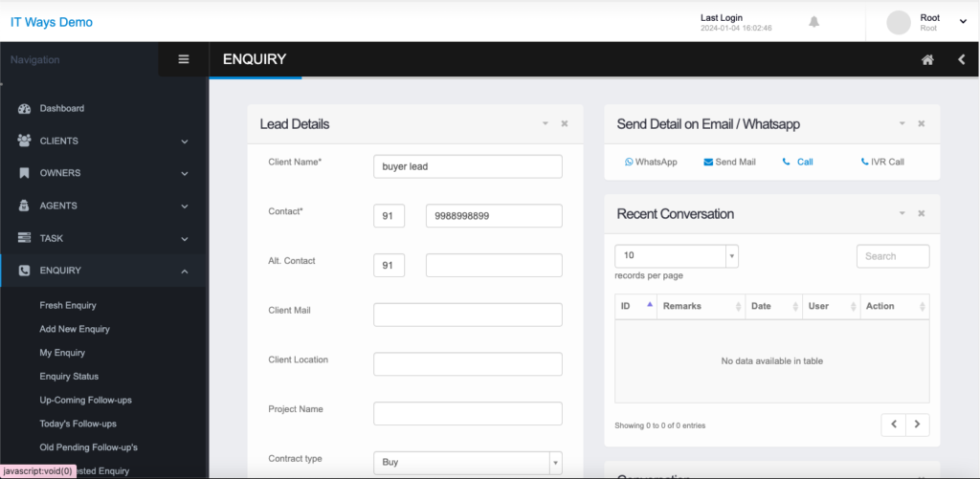This screenshot has height=479, width=980.
Task: Click the IVR Call link
Action: [882, 162]
